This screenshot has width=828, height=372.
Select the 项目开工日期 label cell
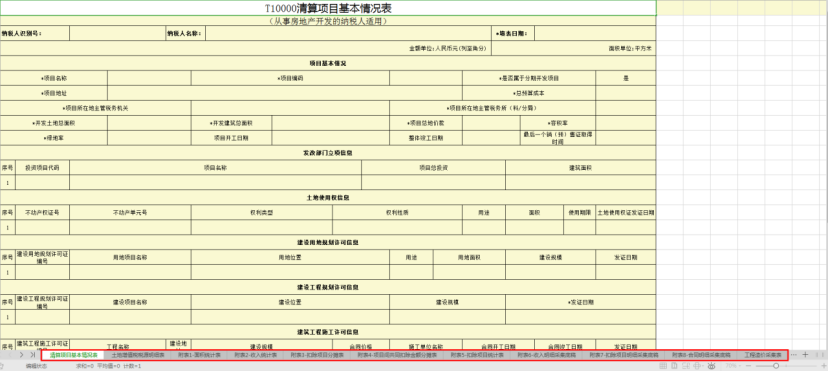click(232, 138)
